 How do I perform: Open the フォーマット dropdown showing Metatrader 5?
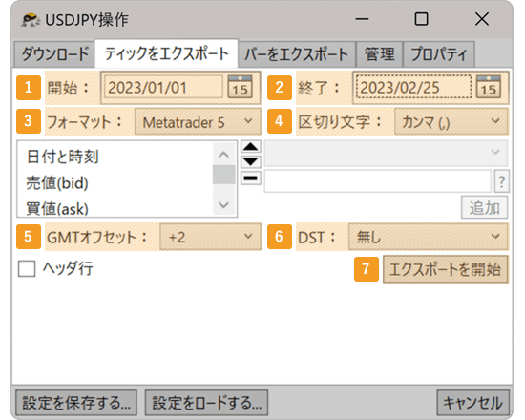pos(198,122)
